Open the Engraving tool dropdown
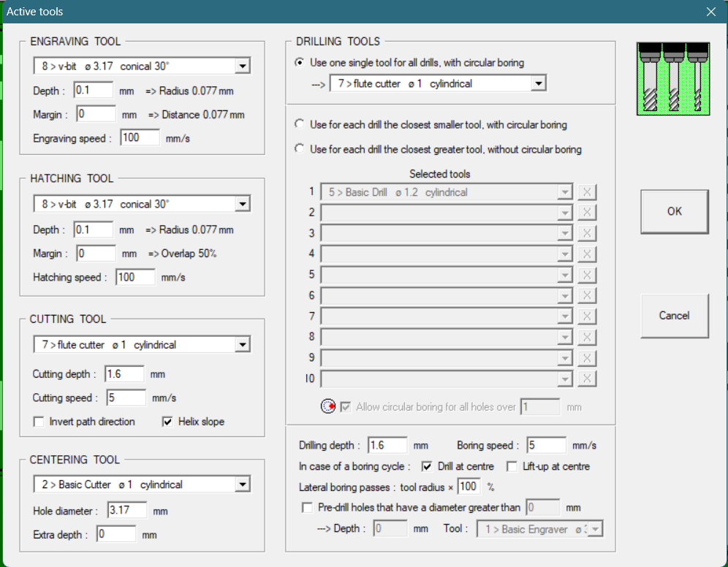Image resolution: width=728 pixels, height=567 pixels. pos(243,66)
